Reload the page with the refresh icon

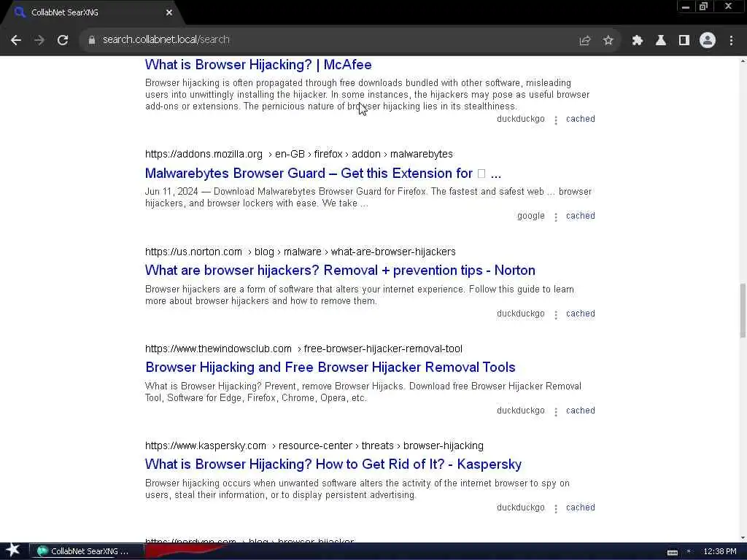click(x=63, y=40)
